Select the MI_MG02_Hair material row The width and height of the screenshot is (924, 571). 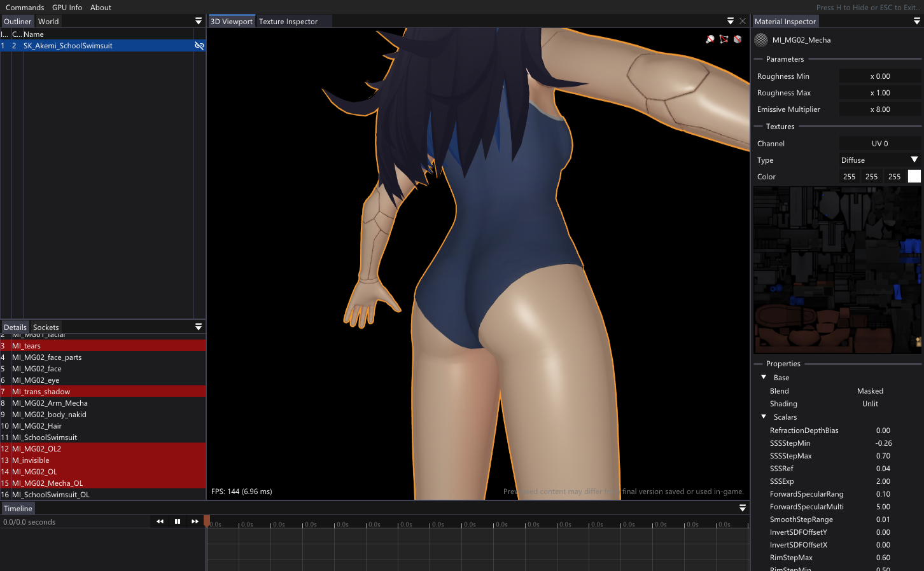[37, 426]
